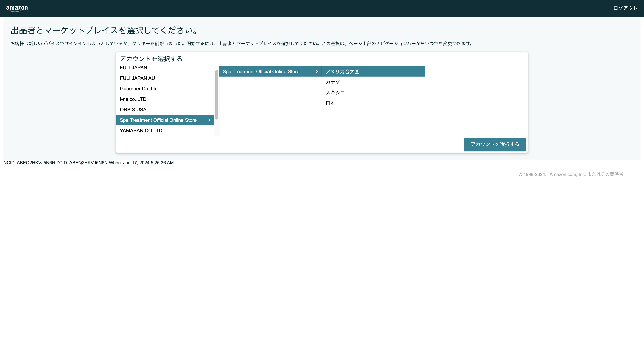Select YAMASAN CO LTD in the account list
This screenshot has height=360, width=644.
tap(165, 130)
